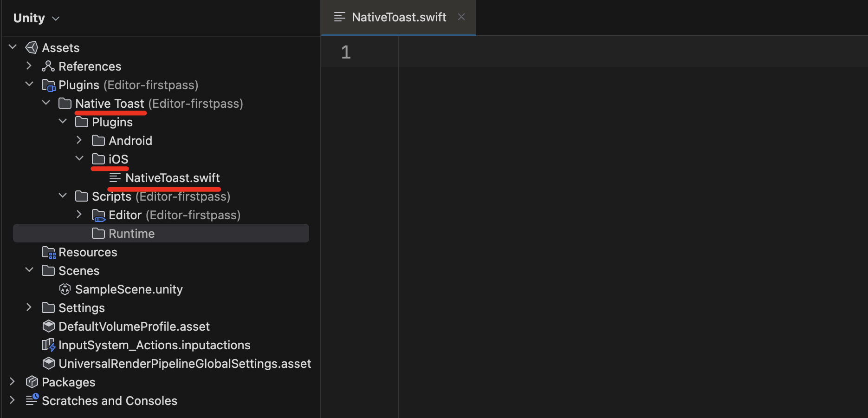Click the Plugins (Editor-firstpass) folder icon
Image resolution: width=868 pixels, height=418 pixels.
48,85
